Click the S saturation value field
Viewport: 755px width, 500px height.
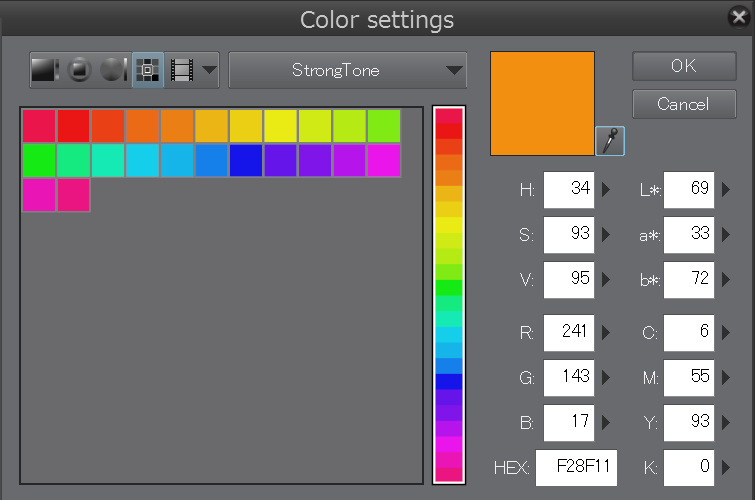569,236
